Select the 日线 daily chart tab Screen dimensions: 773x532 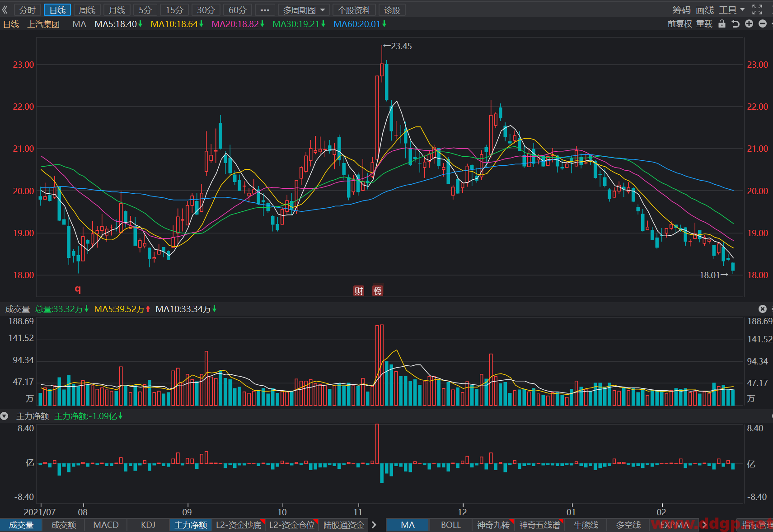pyautogui.click(x=57, y=10)
